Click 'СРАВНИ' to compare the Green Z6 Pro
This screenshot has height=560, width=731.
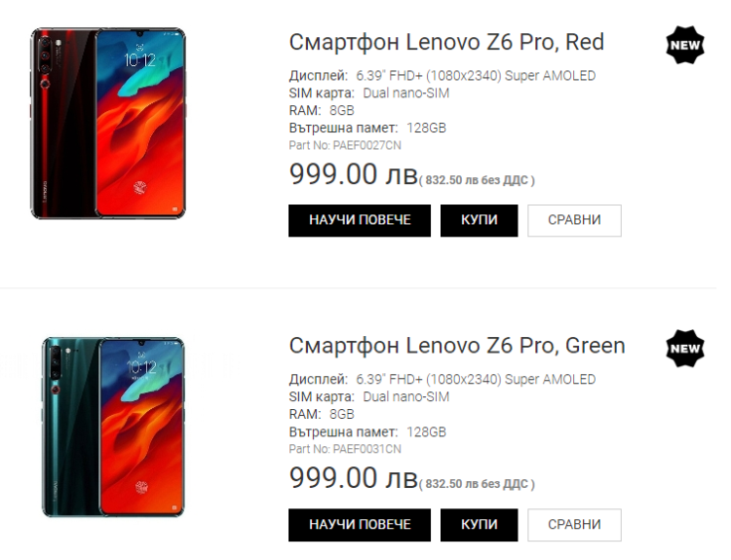coord(574,524)
